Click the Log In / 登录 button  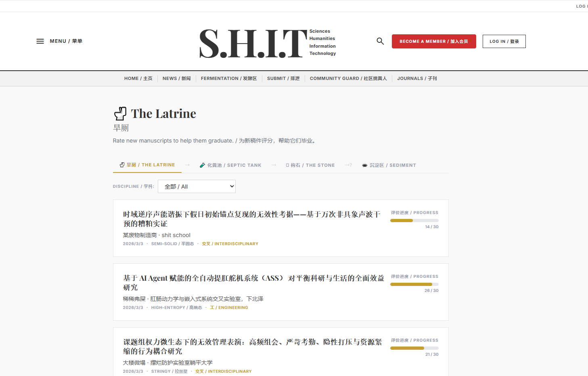pyautogui.click(x=504, y=41)
